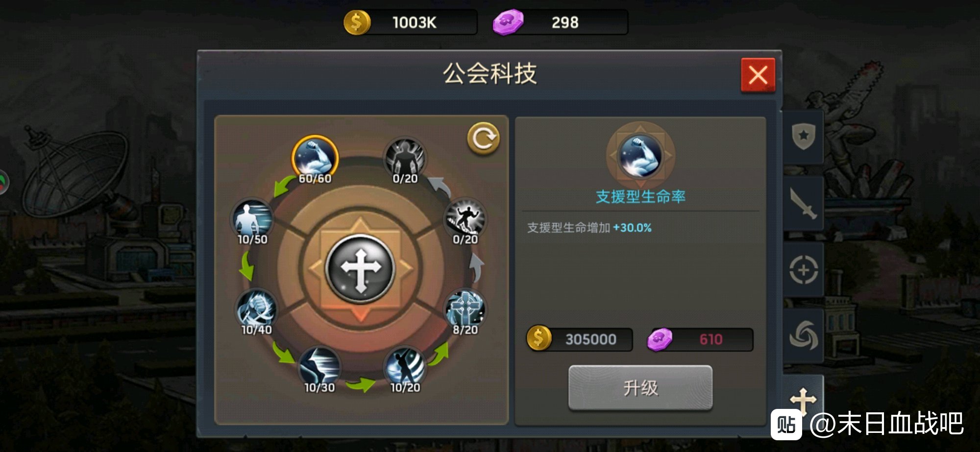Click the gold circular reset arrow
980x452 pixels.
tap(483, 139)
